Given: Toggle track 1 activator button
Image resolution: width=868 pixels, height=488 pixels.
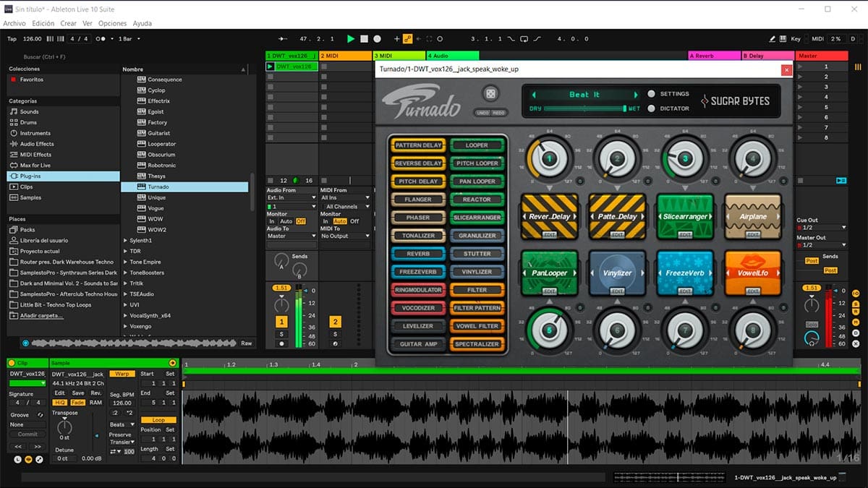Looking at the screenshot, I should (281, 322).
